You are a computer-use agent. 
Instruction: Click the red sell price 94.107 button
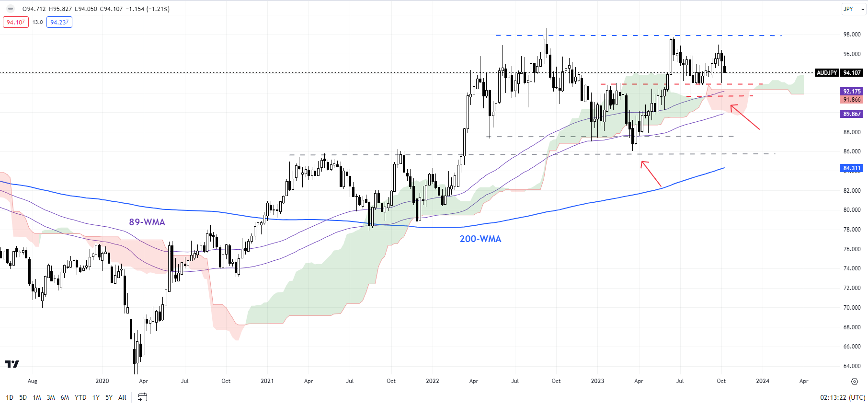click(16, 22)
